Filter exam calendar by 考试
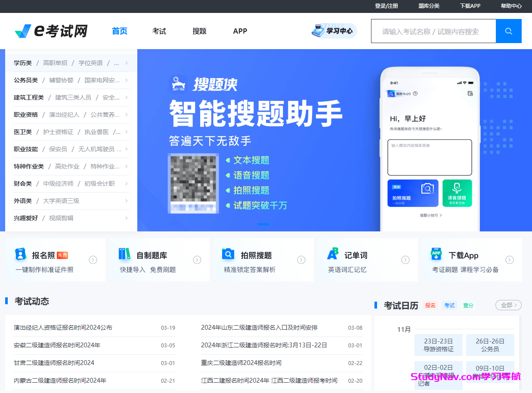Viewport: 532px width, 393px height. (x=449, y=305)
